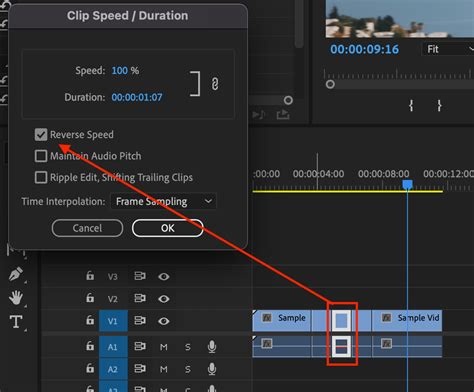Mute audio track A1
This screenshot has width=474, height=392.
[163, 347]
